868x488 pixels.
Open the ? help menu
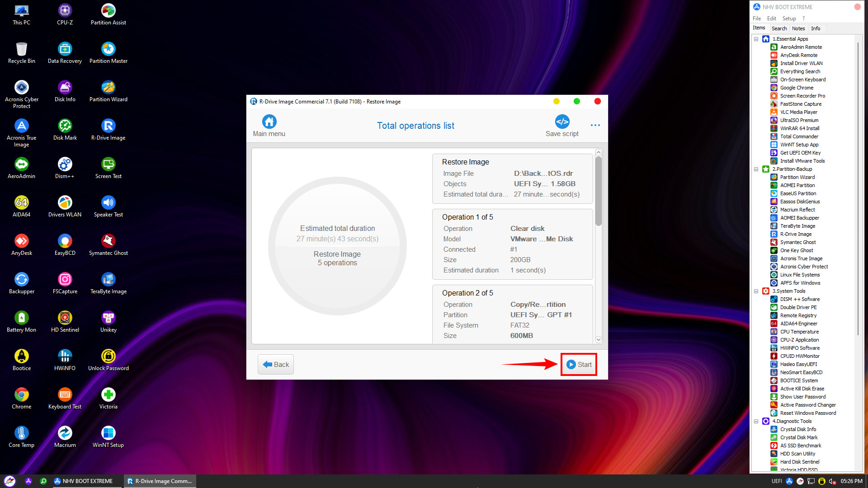[x=803, y=19]
